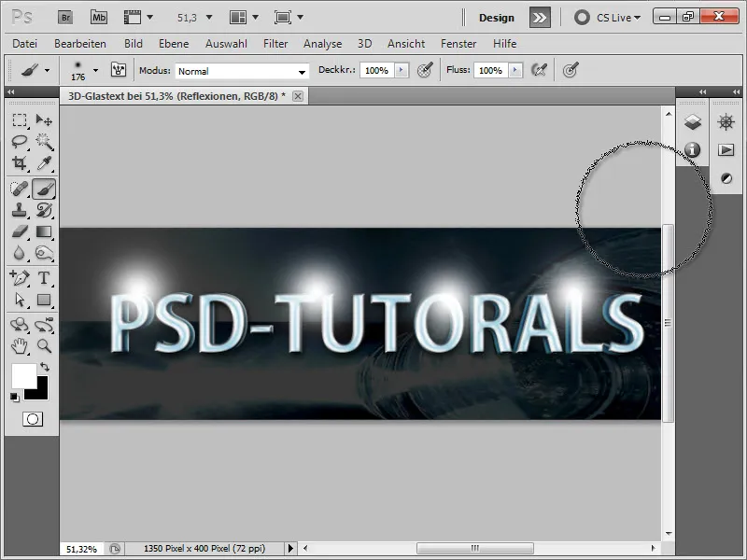Select the Dodge tool
Viewport: 747px width, 560px height.
click(x=44, y=253)
